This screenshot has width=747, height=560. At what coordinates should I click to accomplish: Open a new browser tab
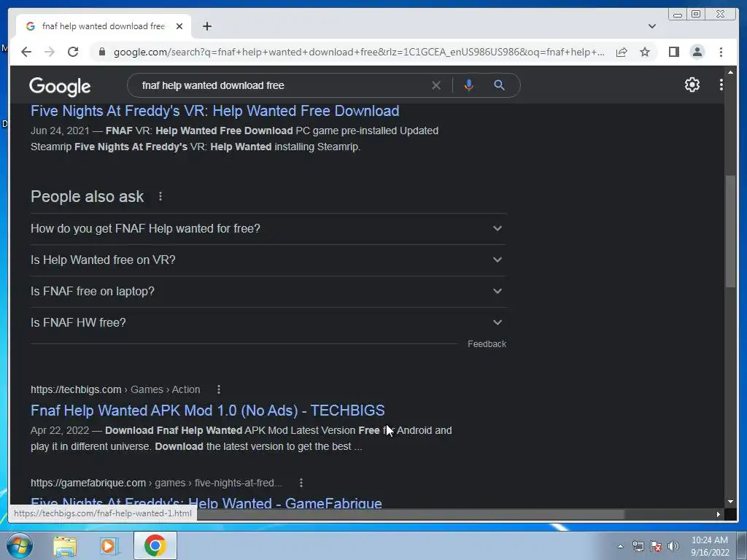click(x=206, y=26)
